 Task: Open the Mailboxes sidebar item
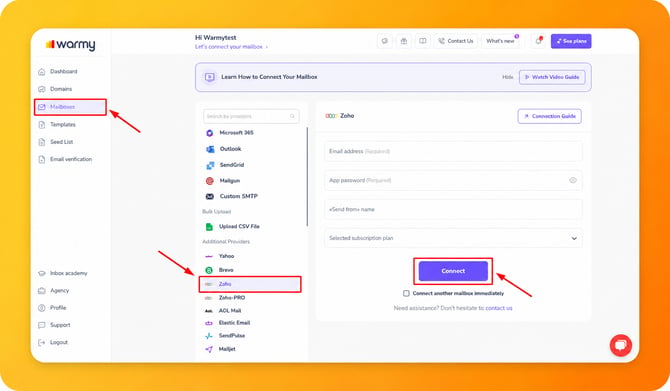71,107
